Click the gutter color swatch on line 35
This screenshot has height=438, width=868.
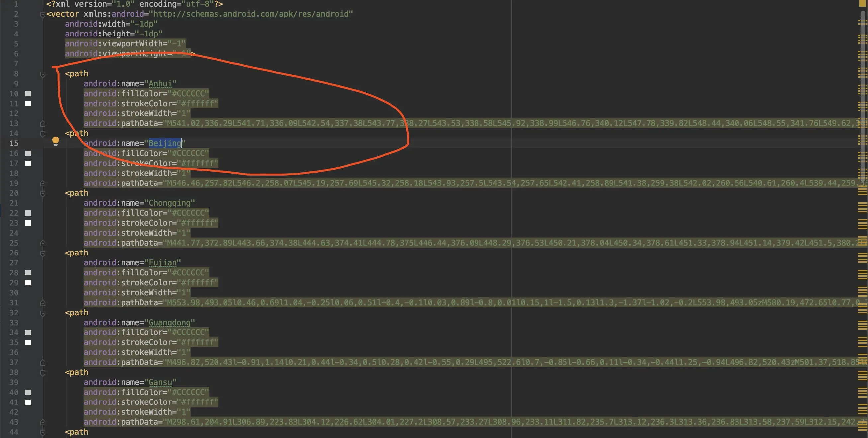pos(28,342)
